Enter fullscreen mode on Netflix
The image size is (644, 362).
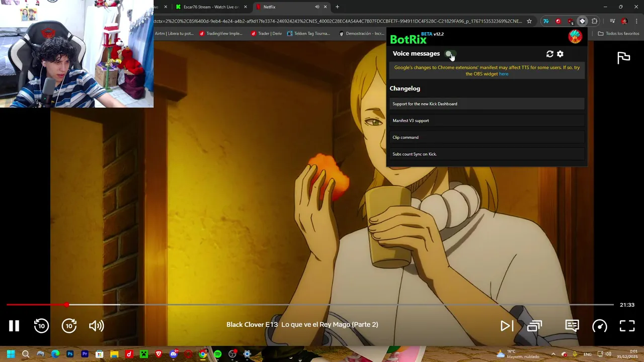pos(627,326)
